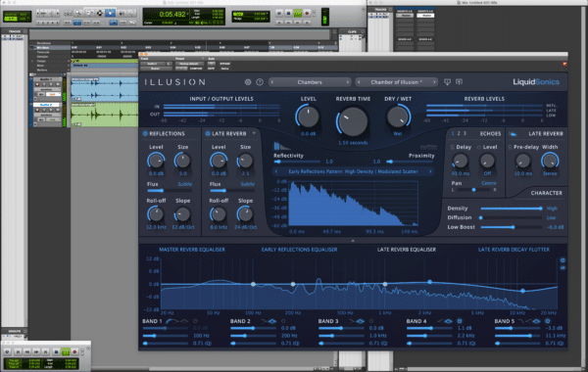This screenshot has height=372, width=588.
Task: Select Echoes tab 3
Action: (465, 133)
